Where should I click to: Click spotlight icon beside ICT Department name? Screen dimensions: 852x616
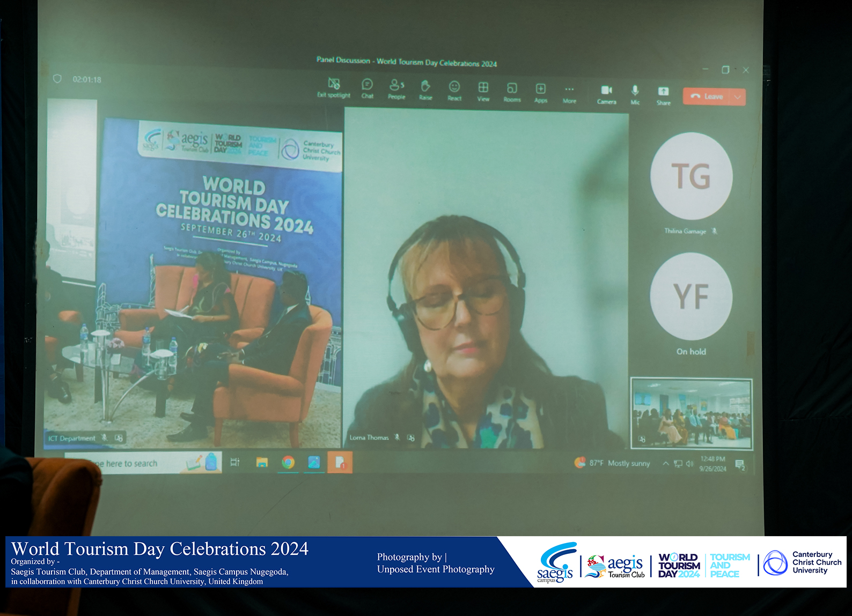119,439
